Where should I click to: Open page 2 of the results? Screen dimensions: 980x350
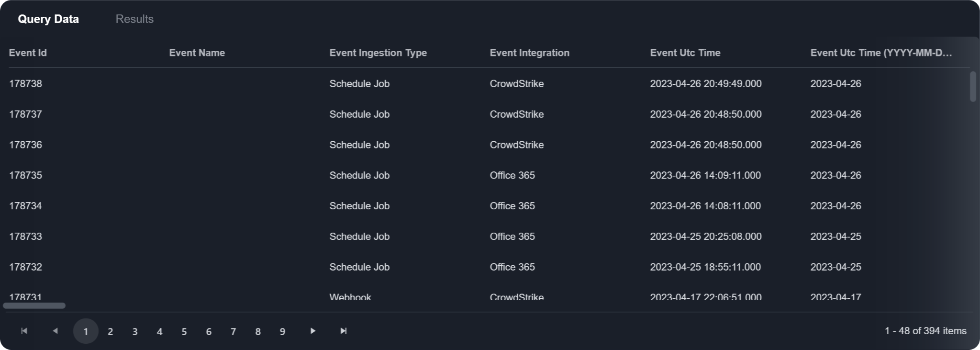(x=110, y=331)
